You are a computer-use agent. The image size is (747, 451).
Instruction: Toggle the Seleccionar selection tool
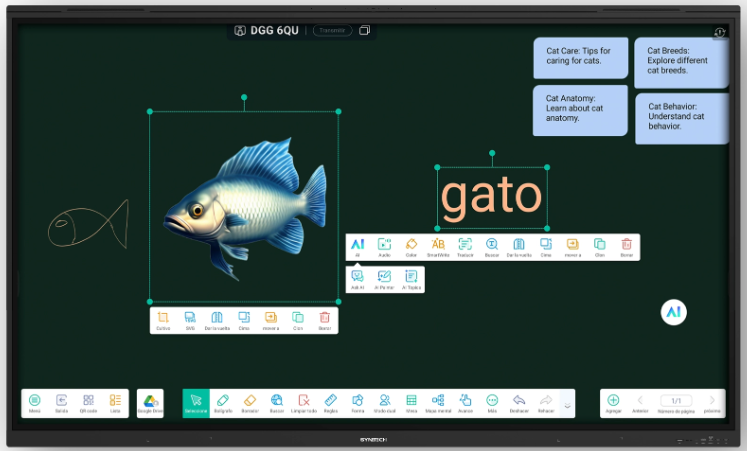(x=196, y=402)
